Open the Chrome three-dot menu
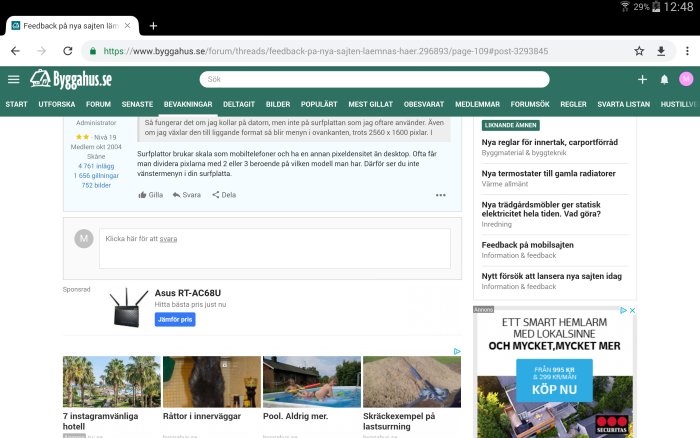 687,51
